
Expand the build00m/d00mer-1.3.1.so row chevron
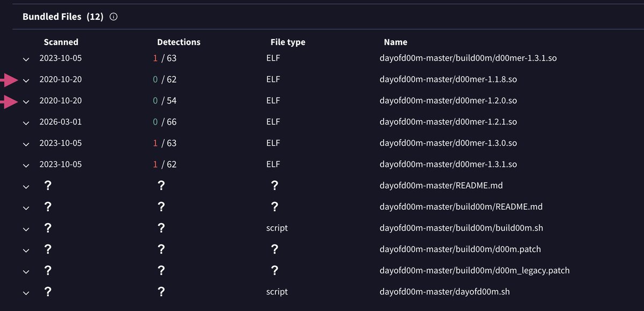26,59
